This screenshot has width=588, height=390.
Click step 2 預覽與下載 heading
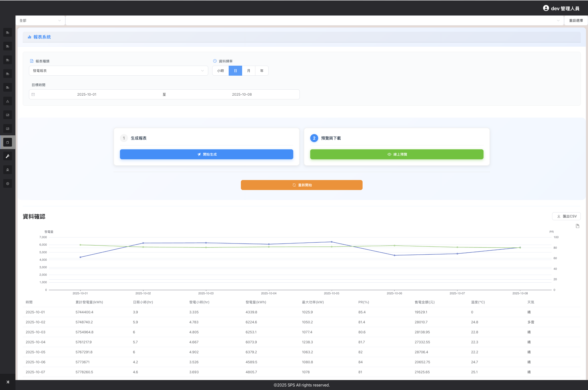pyautogui.click(x=331, y=138)
